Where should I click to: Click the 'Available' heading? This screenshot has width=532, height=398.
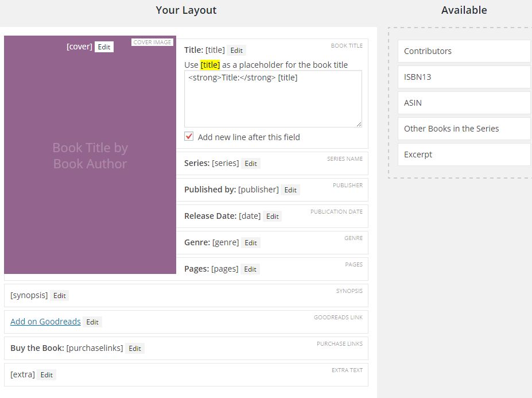coord(464,10)
